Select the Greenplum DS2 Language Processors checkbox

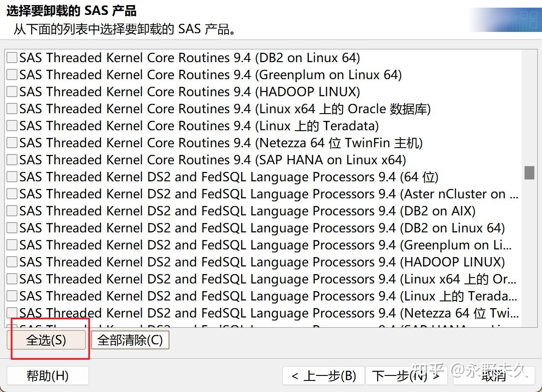12,245
